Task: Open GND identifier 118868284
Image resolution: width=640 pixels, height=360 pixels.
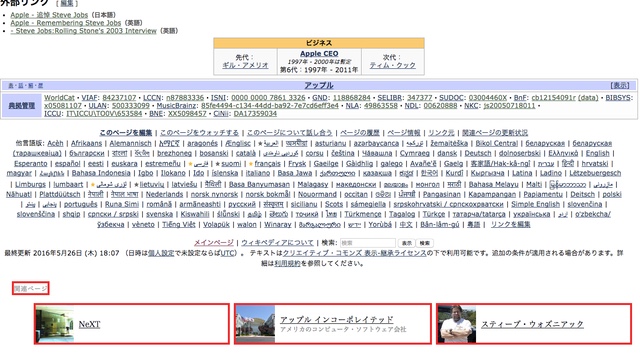Action: coord(351,98)
